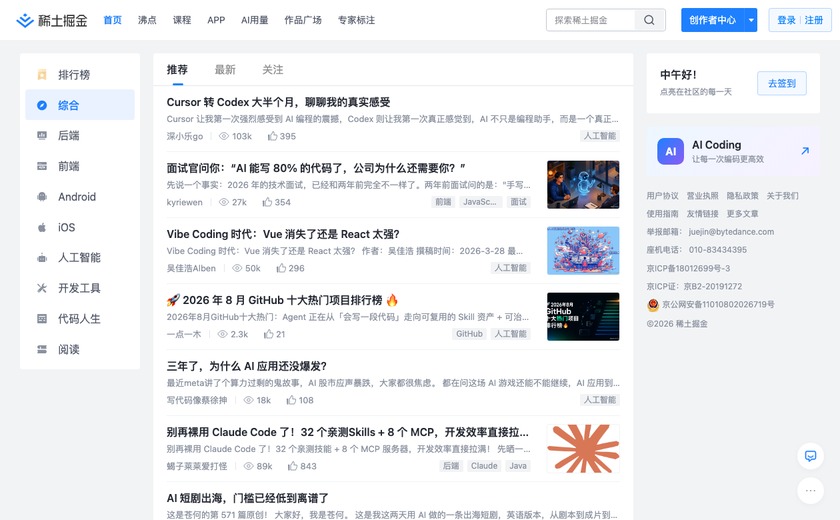
Task: Switch to the 最新 tab
Action: click(x=225, y=70)
